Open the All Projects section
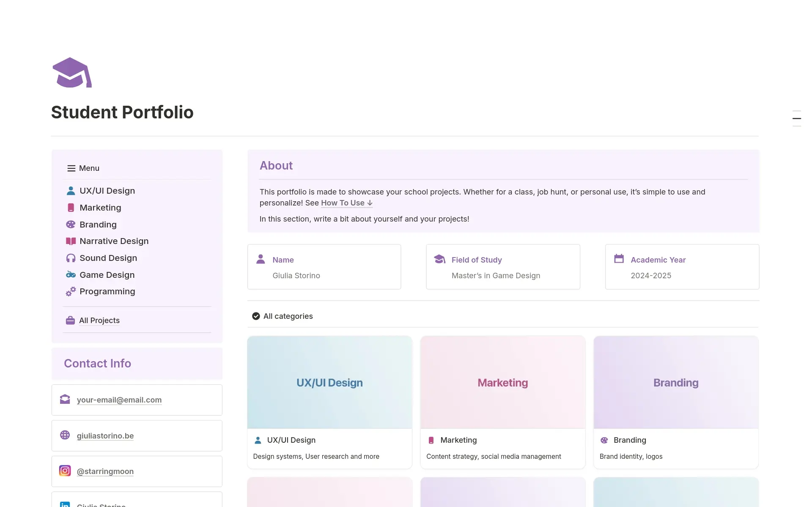 pos(99,321)
